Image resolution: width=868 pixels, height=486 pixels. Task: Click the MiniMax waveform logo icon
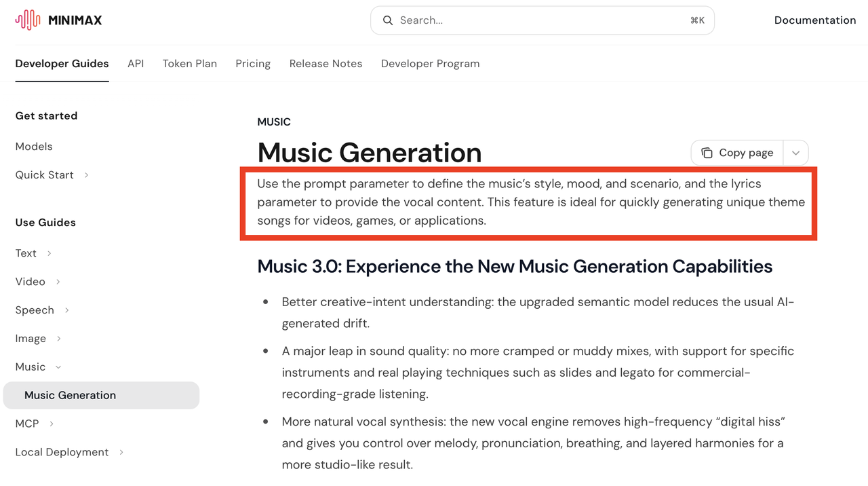pyautogui.click(x=28, y=20)
